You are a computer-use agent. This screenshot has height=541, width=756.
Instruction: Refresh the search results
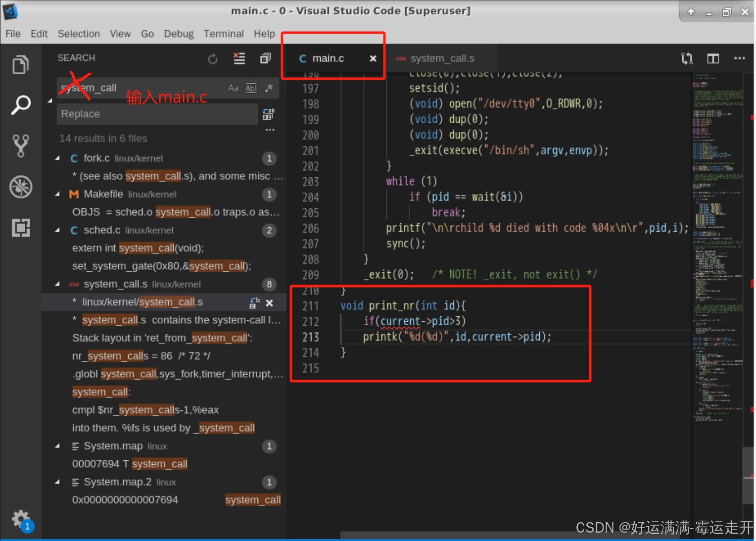pyautogui.click(x=213, y=59)
